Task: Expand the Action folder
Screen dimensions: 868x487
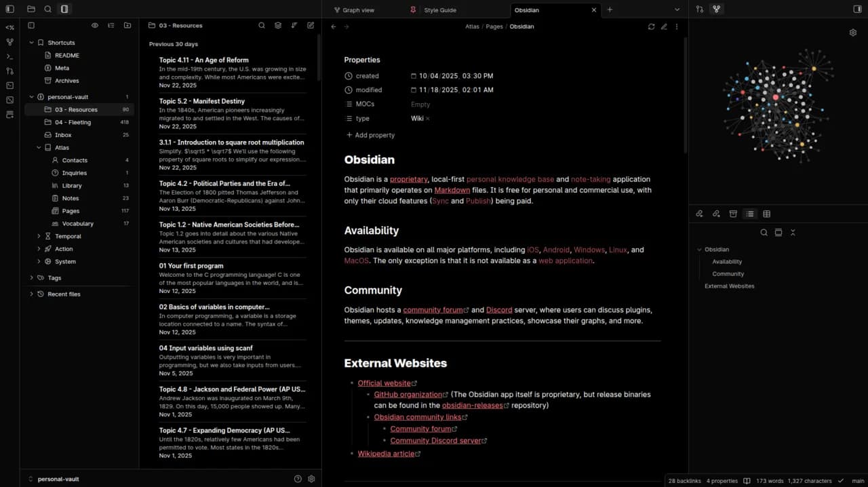Action: [x=39, y=249]
